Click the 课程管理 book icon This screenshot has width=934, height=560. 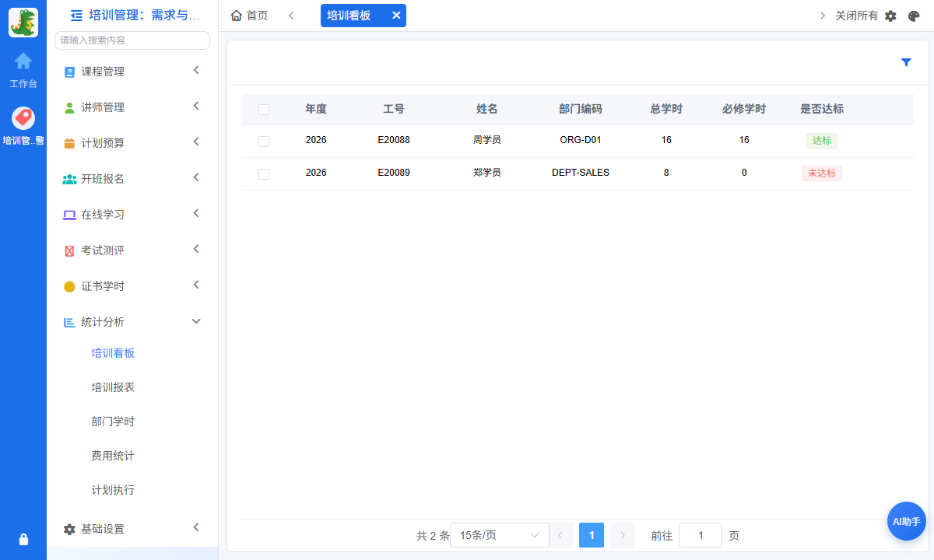pos(69,72)
